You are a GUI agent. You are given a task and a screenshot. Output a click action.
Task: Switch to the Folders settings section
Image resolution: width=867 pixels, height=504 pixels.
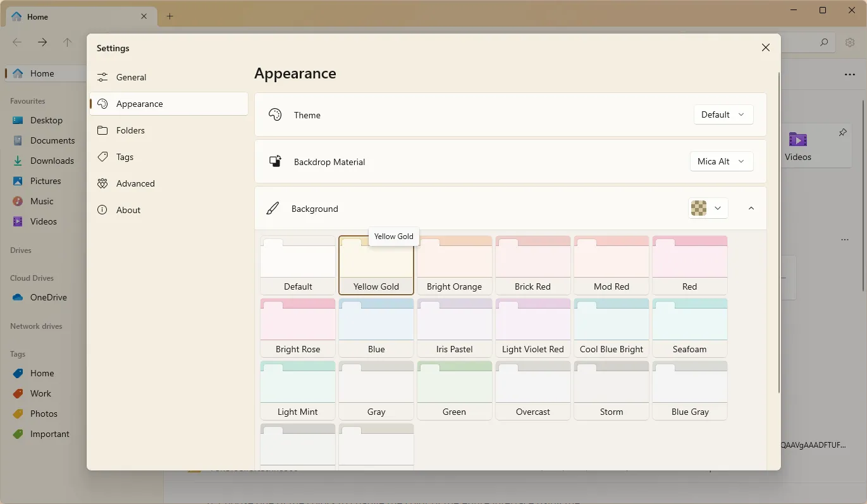(x=130, y=130)
